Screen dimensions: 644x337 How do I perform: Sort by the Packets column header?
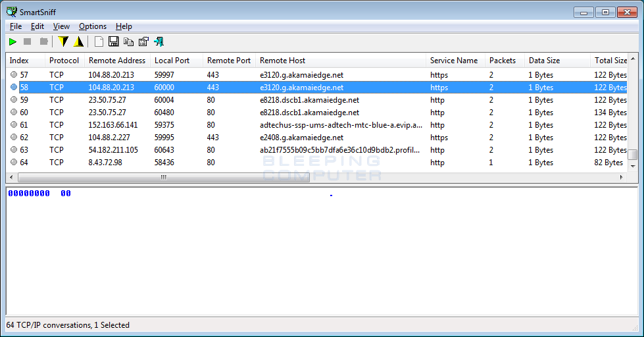tap(505, 61)
